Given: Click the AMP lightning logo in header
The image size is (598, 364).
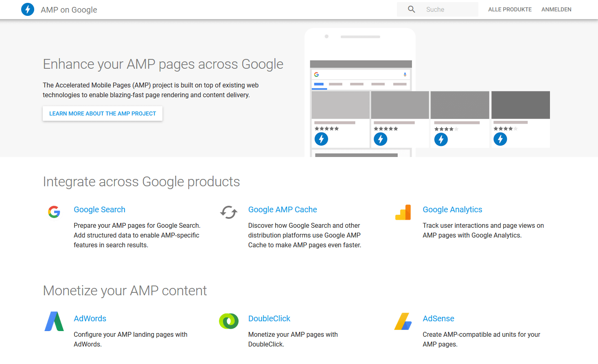Looking at the screenshot, I should click(x=28, y=9).
